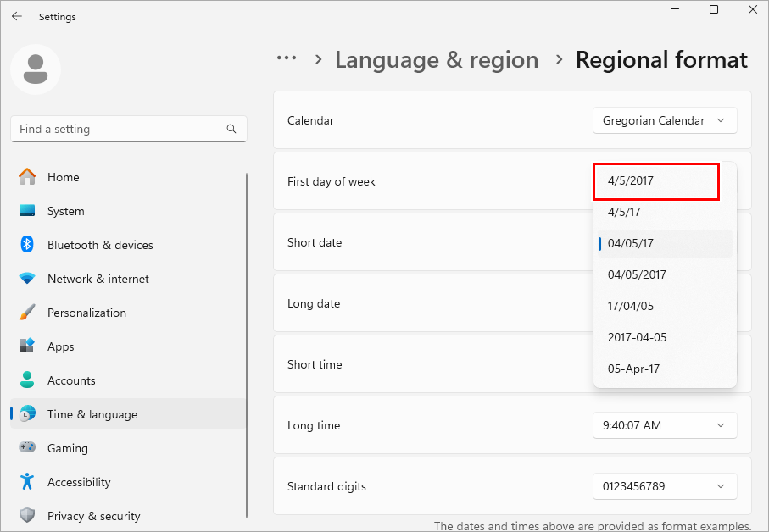Go back with the back arrow
This screenshot has height=532, width=769.
click(17, 16)
